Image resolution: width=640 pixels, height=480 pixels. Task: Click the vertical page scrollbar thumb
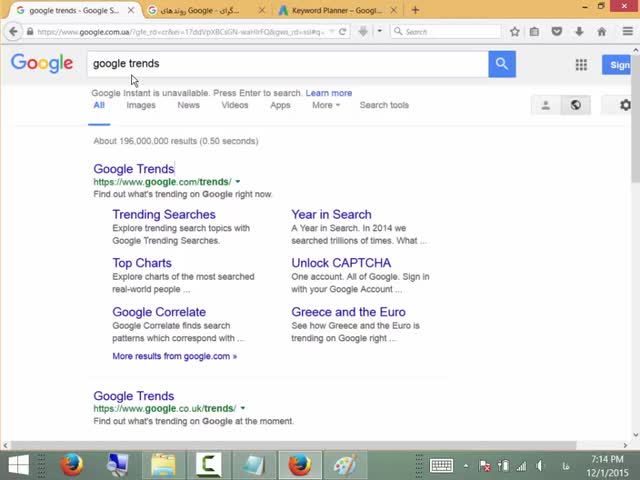[635, 120]
